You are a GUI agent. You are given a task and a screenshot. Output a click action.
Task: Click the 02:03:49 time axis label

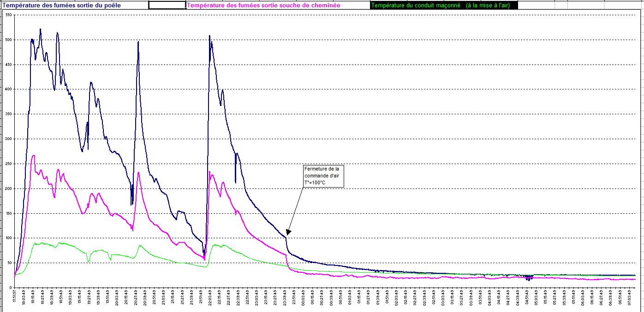pyautogui.click(x=396, y=297)
